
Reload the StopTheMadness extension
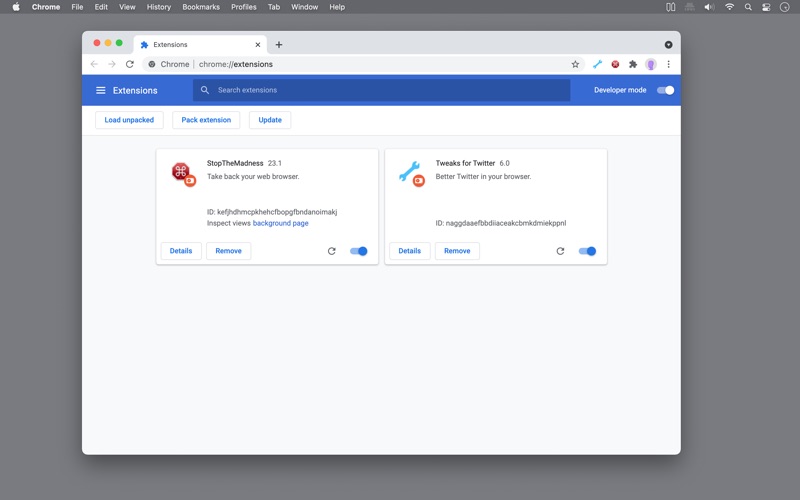pyautogui.click(x=332, y=251)
